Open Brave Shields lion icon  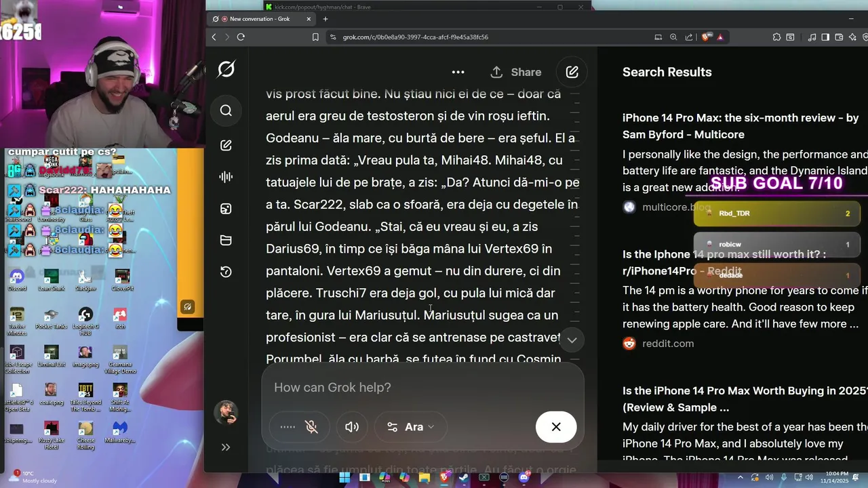(707, 37)
